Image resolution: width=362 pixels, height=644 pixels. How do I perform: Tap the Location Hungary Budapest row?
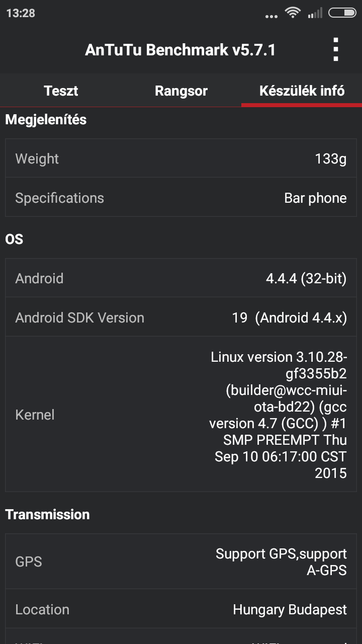coord(181,609)
